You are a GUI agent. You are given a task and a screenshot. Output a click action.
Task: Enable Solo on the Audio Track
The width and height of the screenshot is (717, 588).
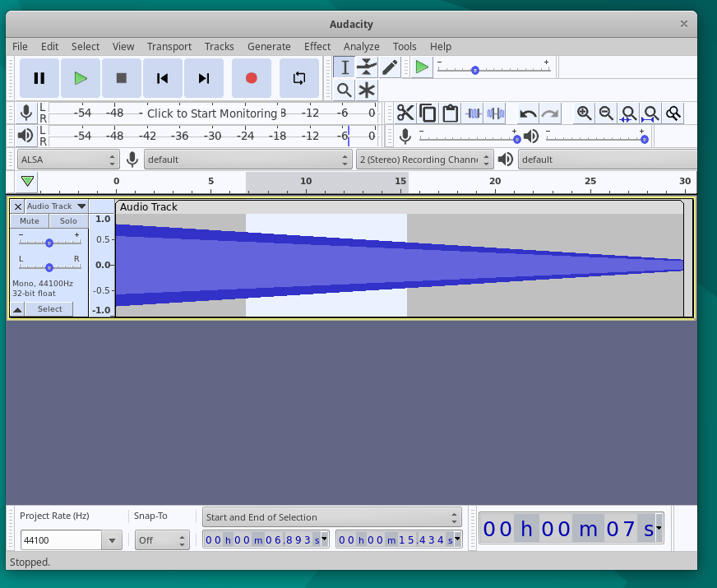click(x=68, y=220)
